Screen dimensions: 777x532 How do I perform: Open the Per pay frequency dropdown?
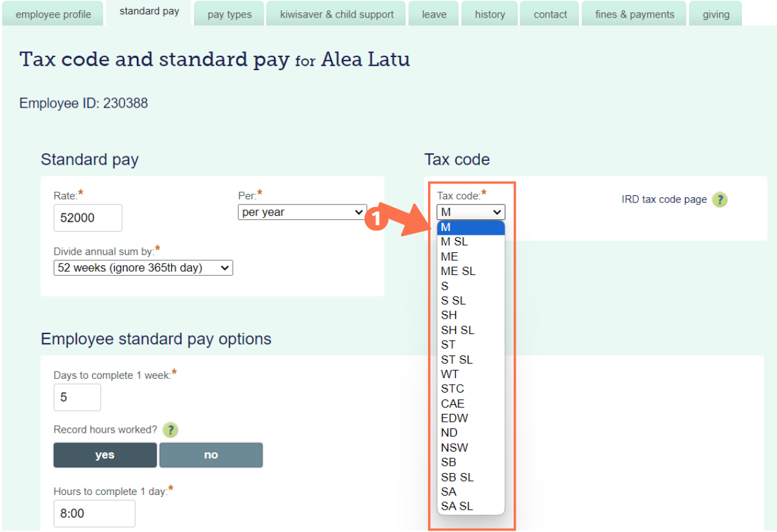(302, 212)
